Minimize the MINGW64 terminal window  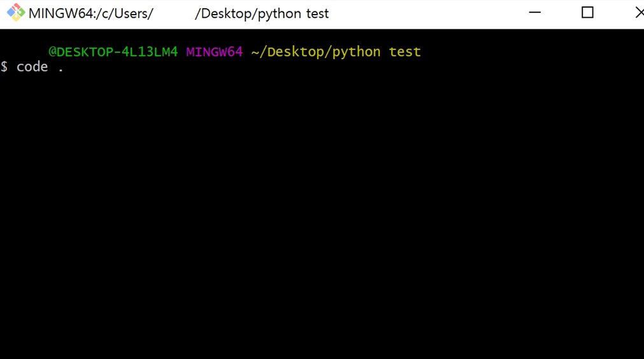click(x=534, y=13)
